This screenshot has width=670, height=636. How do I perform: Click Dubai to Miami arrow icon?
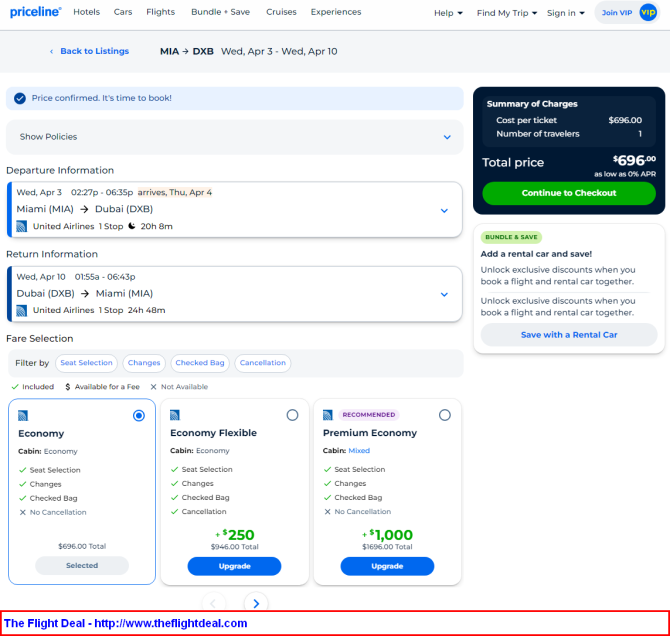(x=85, y=294)
